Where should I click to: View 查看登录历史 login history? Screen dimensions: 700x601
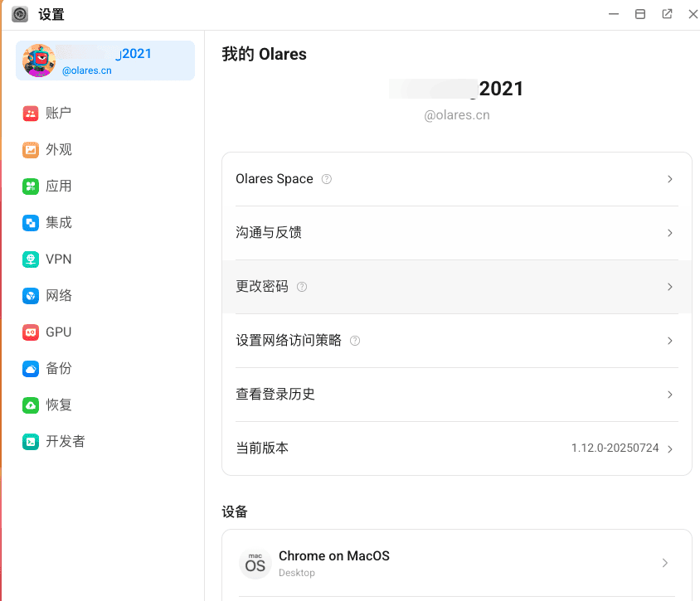coord(457,395)
